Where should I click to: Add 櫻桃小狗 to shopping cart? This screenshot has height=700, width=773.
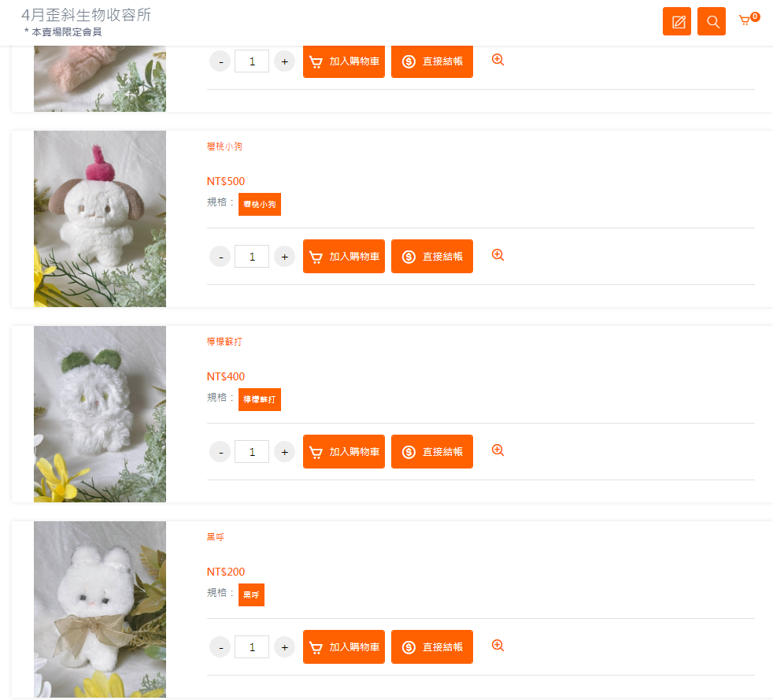(344, 257)
